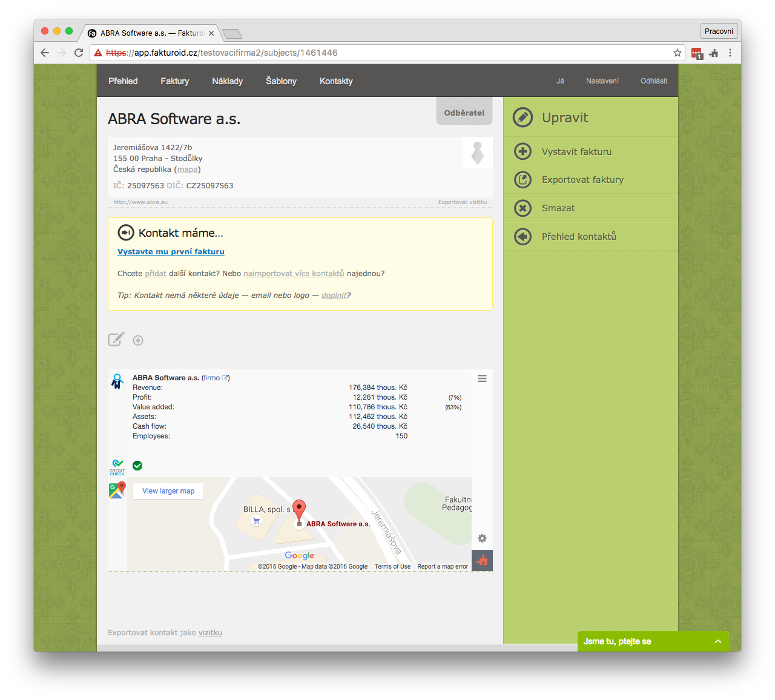The width and height of the screenshot is (775, 700).
Task: Bookmark the page with star icon
Action: click(x=678, y=53)
